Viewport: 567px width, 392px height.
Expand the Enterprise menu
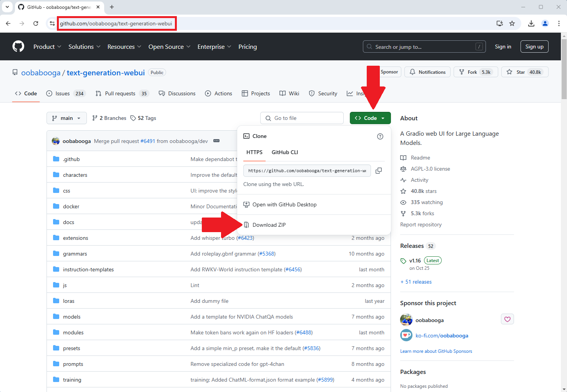(214, 47)
